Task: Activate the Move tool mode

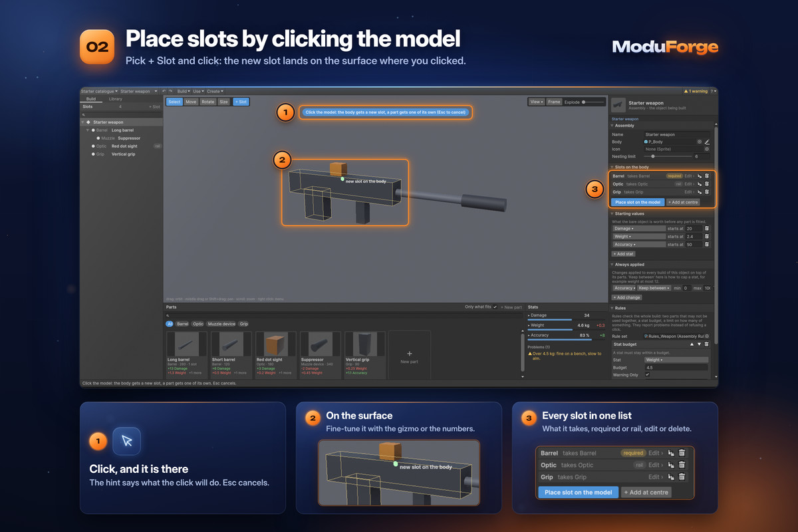Action: (191, 102)
